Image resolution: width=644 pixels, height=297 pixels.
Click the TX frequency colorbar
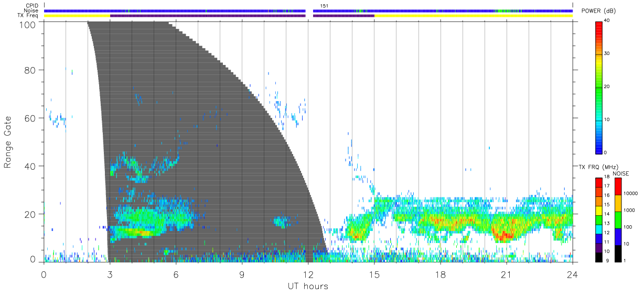[x=599, y=220]
